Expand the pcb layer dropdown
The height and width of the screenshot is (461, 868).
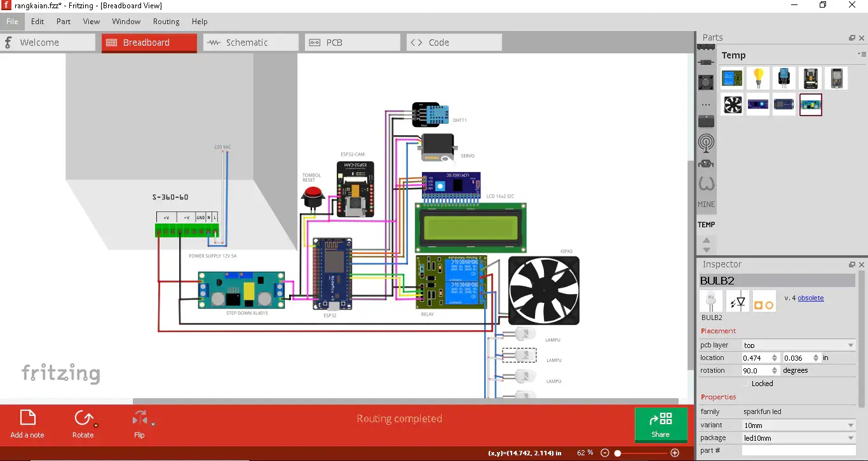[x=799, y=345]
